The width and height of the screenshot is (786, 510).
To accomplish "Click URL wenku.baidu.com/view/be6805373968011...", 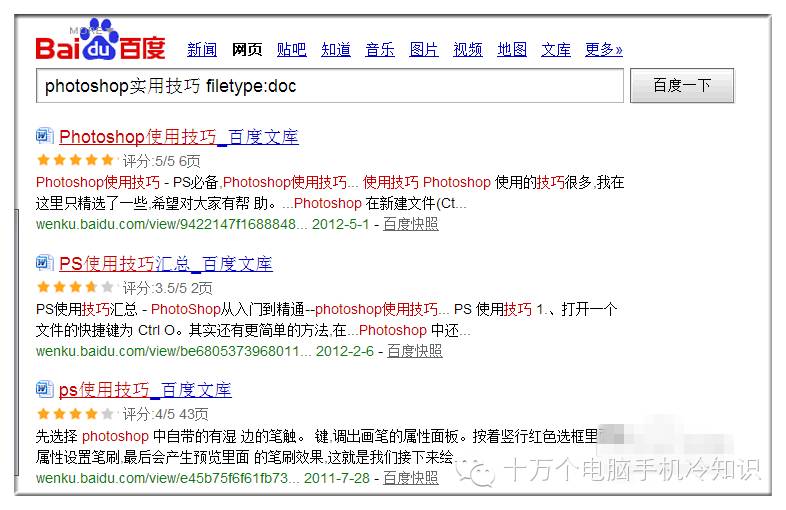I will [x=173, y=351].
